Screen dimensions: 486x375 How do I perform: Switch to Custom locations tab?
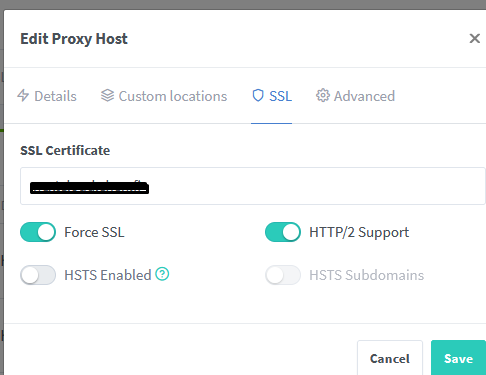(164, 96)
